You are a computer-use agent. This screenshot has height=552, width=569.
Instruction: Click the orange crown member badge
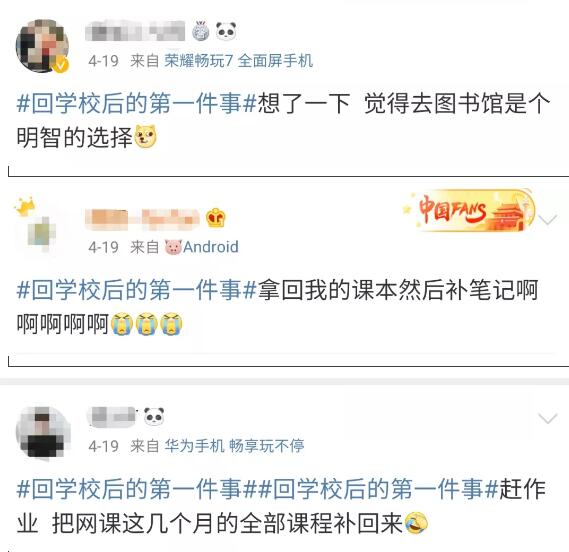[x=216, y=218]
